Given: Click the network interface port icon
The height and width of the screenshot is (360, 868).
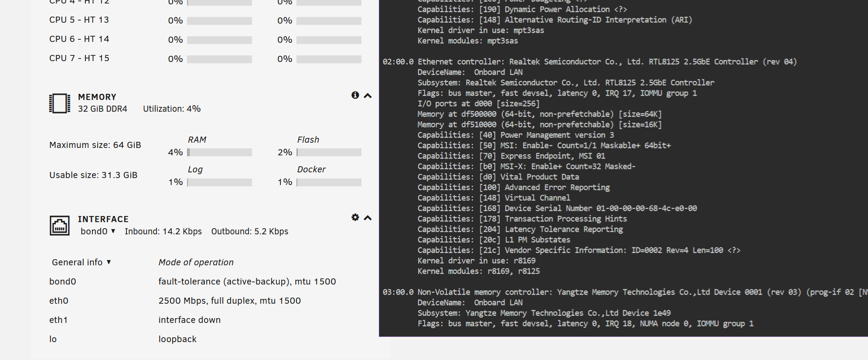Looking at the screenshot, I should click(60, 226).
